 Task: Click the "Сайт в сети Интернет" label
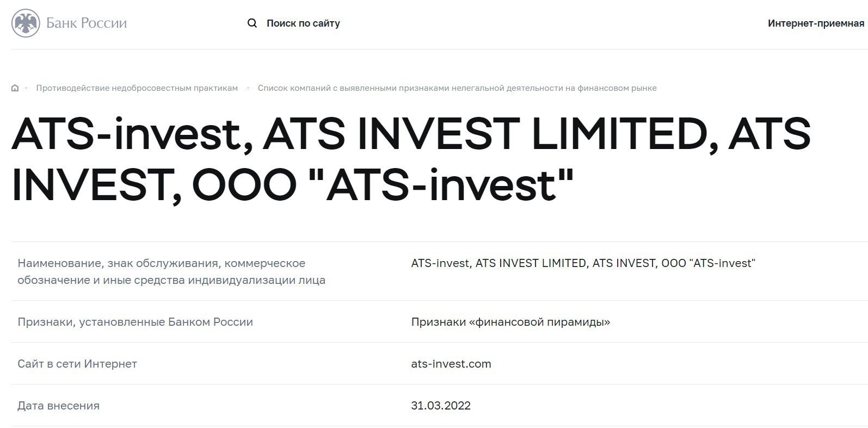77,364
